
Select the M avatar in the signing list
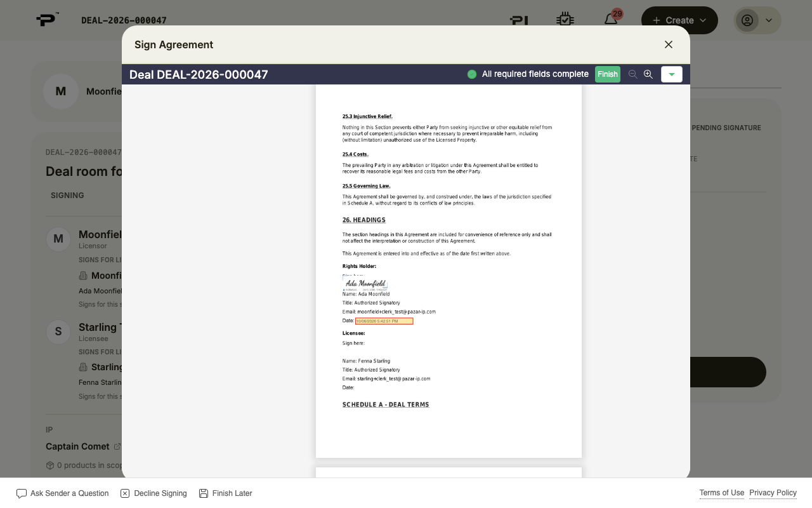(58, 239)
